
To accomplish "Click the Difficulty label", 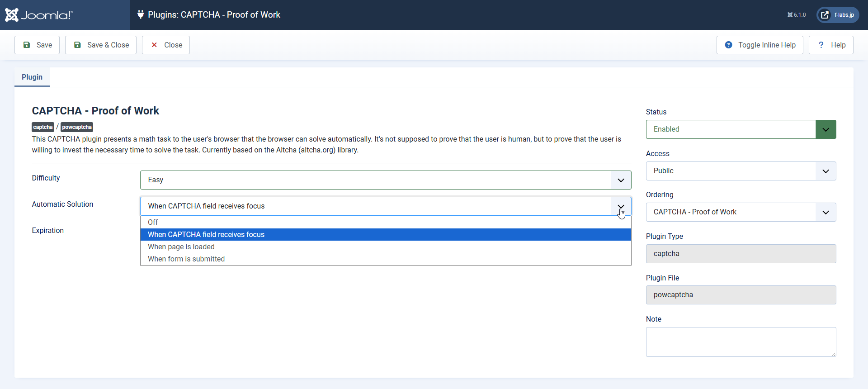I will (x=46, y=178).
